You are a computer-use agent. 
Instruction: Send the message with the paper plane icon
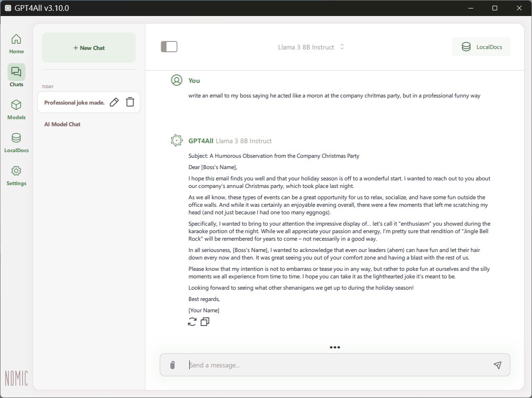[497, 365]
